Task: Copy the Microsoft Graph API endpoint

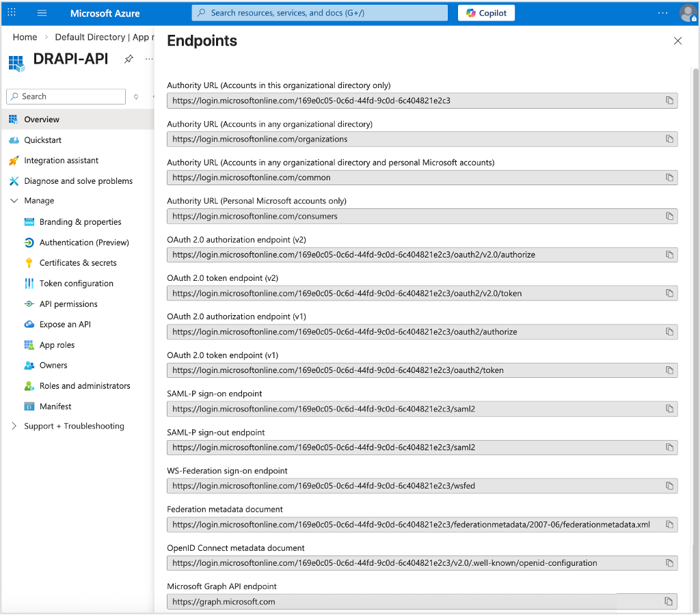Action: [x=670, y=601]
